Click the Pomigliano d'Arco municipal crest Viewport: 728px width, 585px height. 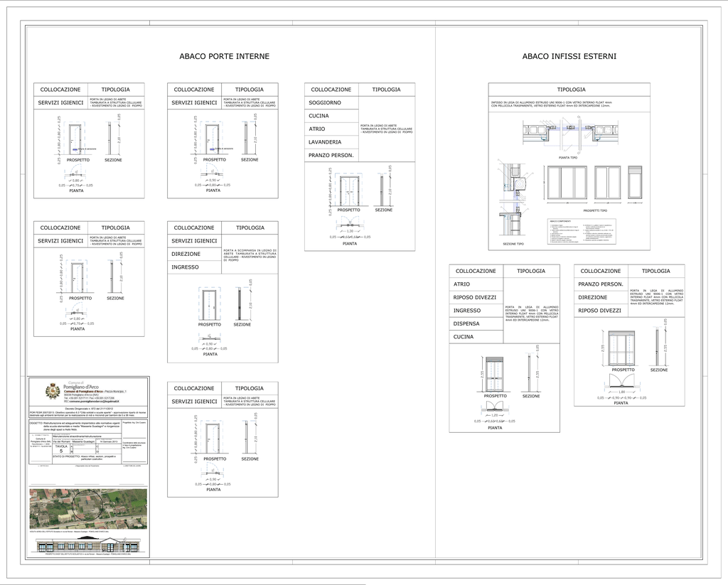tap(53, 390)
